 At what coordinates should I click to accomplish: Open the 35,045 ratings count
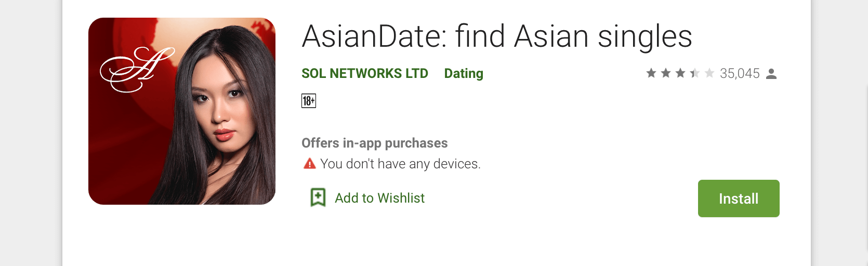pos(740,74)
